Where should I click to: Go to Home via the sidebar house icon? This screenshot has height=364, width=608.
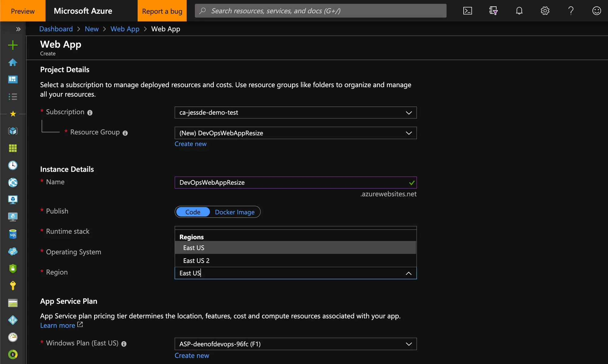tap(13, 62)
